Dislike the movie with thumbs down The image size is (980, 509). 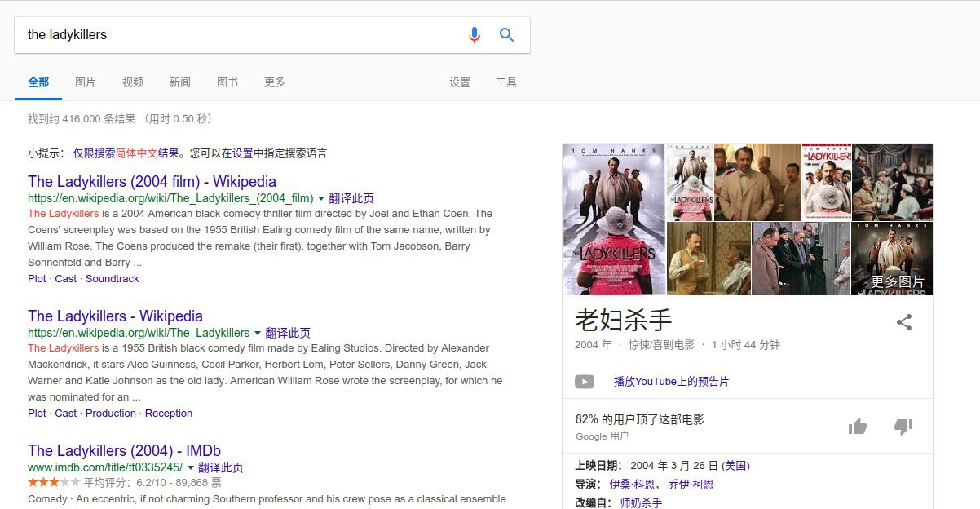click(903, 426)
